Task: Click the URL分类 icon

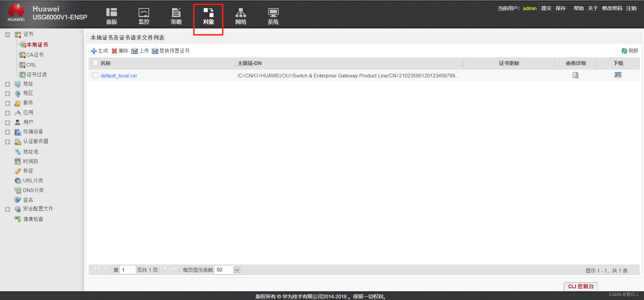Action: click(18, 181)
